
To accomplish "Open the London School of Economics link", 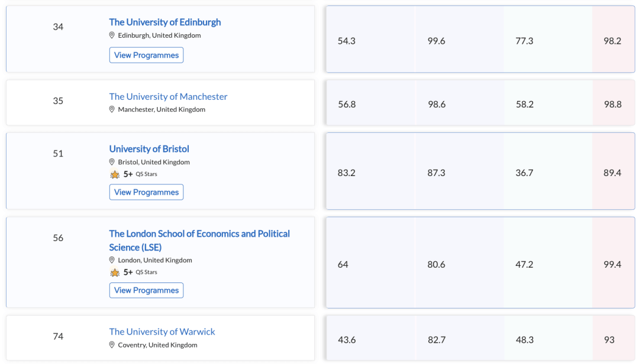I will (x=199, y=234).
